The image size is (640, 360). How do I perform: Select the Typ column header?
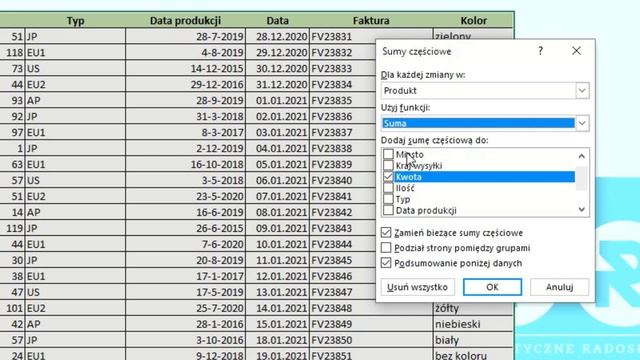[76, 20]
